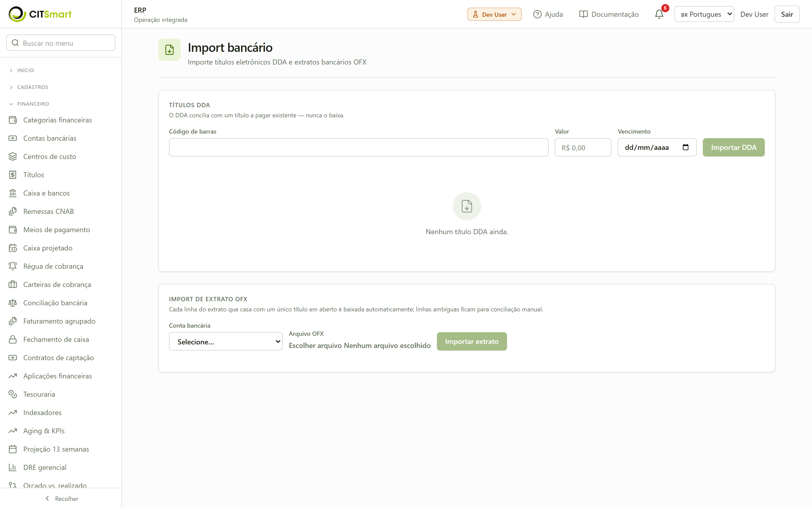Click the Centros de custo layers icon

click(x=13, y=156)
